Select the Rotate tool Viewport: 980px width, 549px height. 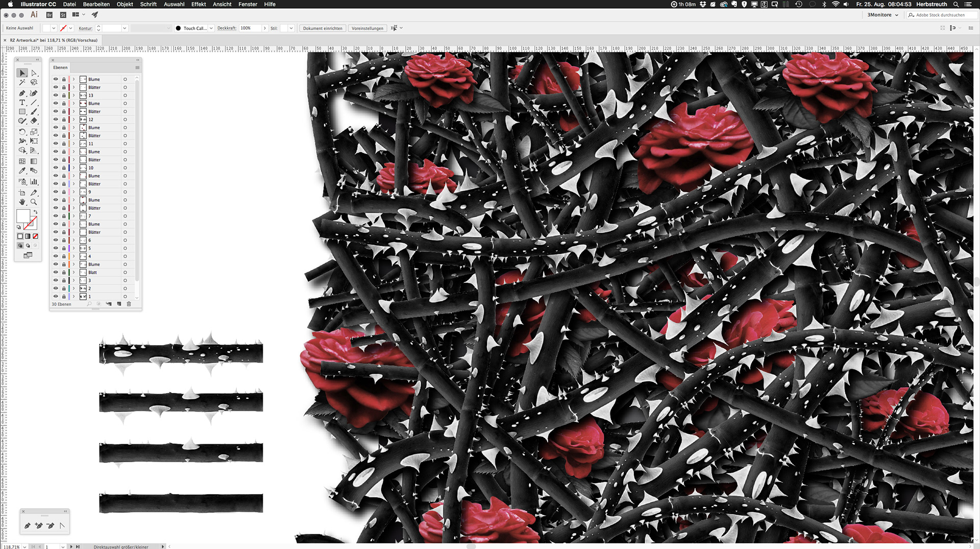click(x=22, y=132)
